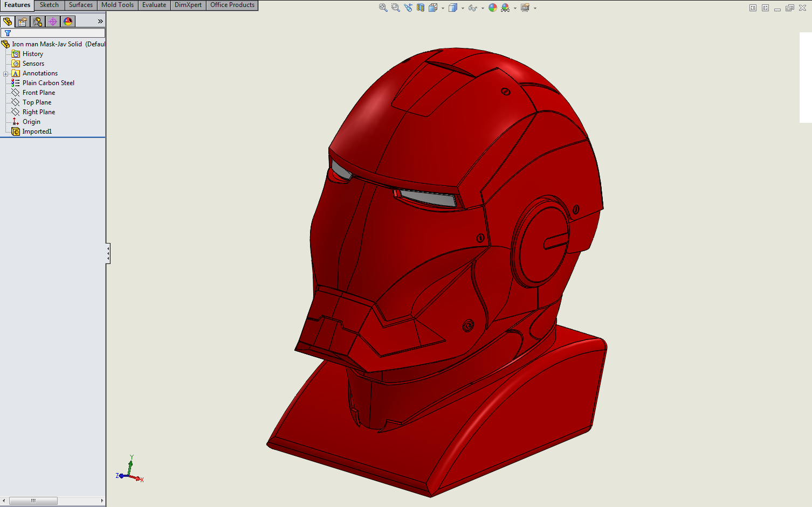
Task: Click the Hide/Show Items glasses icon
Action: [x=472, y=8]
